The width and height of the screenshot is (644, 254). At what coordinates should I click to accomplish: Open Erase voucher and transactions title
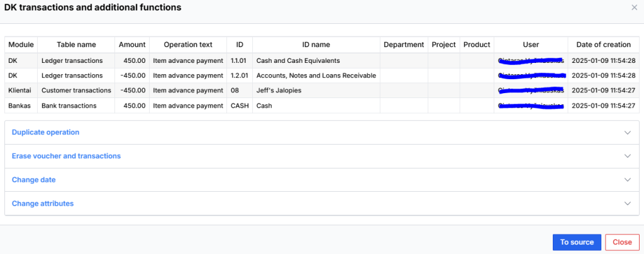point(66,156)
